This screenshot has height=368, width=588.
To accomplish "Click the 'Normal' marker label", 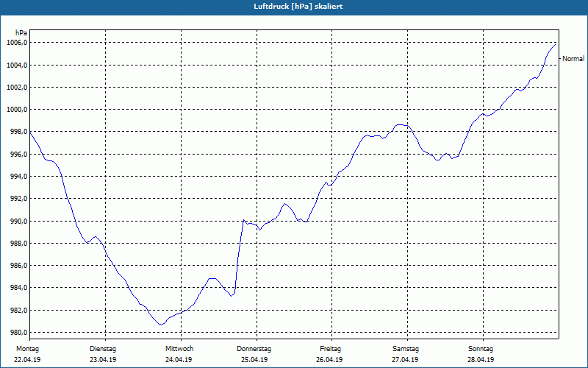I will [573, 59].
